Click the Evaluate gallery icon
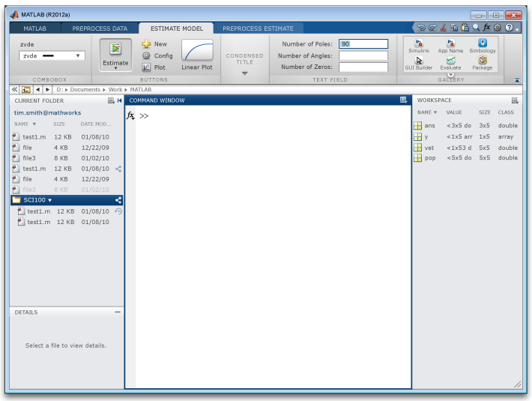This screenshot has width=532, height=401. coord(450,63)
